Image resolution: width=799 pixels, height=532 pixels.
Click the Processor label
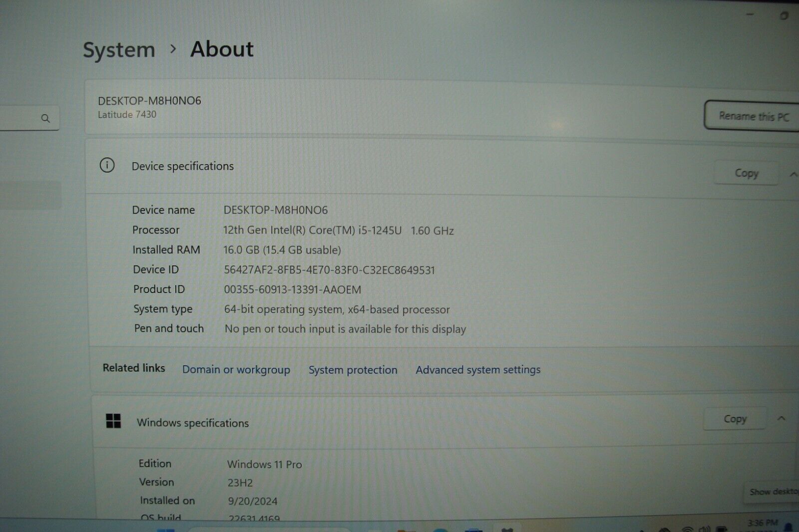(x=156, y=230)
